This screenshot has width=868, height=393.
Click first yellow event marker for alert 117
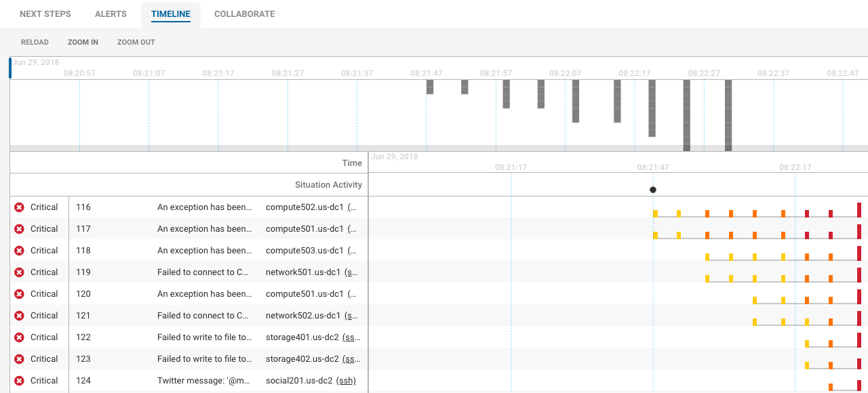[x=655, y=235]
